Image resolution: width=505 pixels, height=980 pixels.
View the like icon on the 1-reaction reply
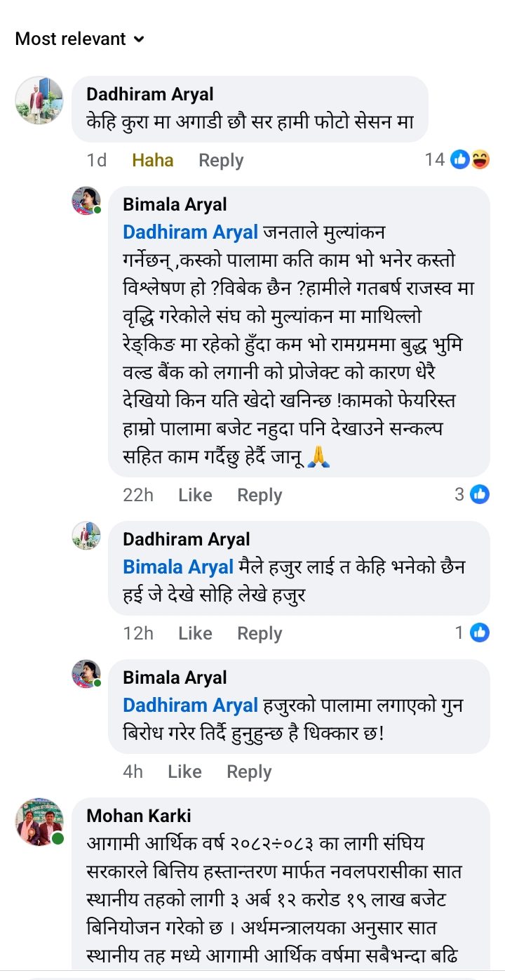pyautogui.click(x=480, y=633)
